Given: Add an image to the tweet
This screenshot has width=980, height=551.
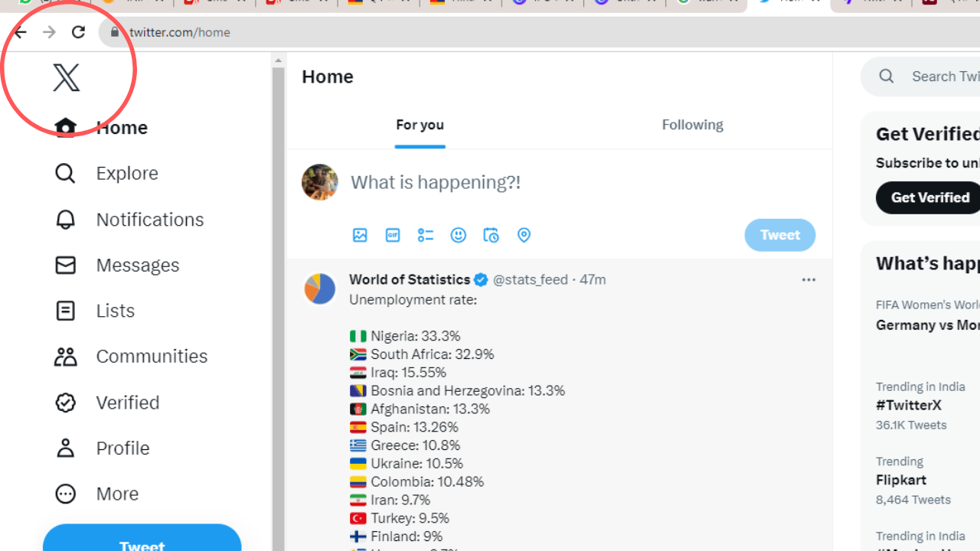Looking at the screenshot, I should coord(360,235).
